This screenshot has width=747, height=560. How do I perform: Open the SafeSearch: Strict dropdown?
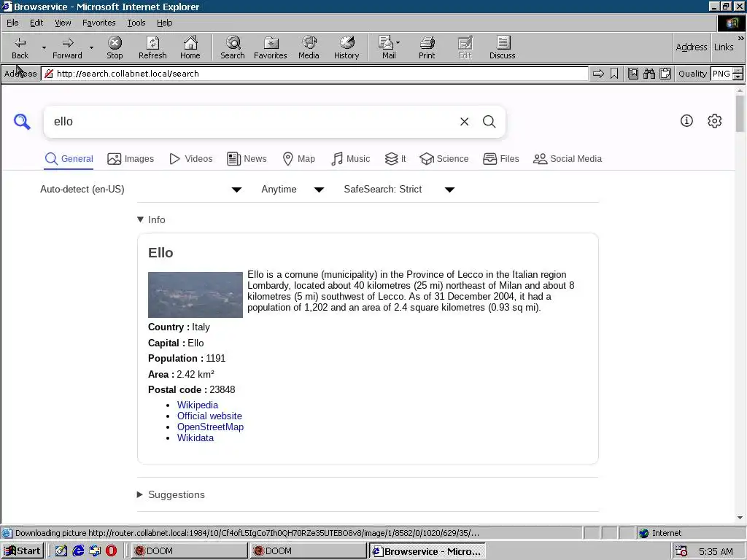[x=399, y=190]
